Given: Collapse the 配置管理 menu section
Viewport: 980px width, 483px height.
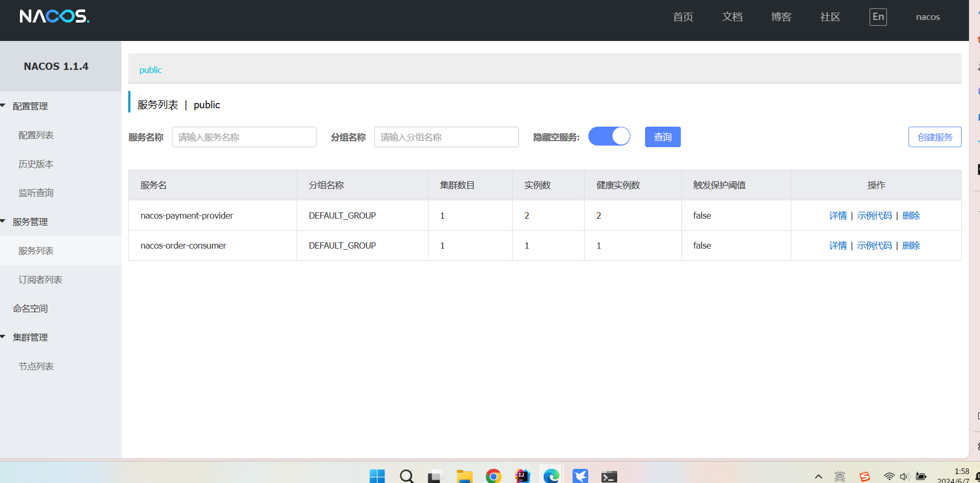Looking at the screenshot, I should [x=30, y=106].
